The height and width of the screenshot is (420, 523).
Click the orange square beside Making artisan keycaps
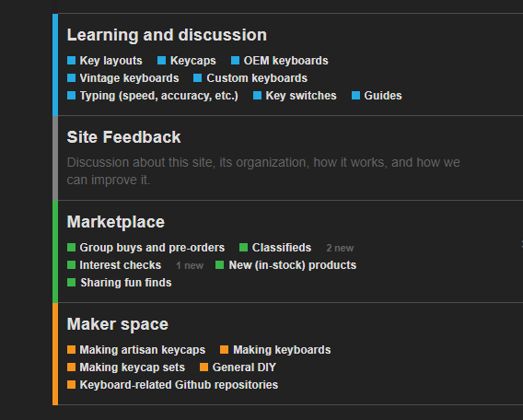(x=72, y=349)
